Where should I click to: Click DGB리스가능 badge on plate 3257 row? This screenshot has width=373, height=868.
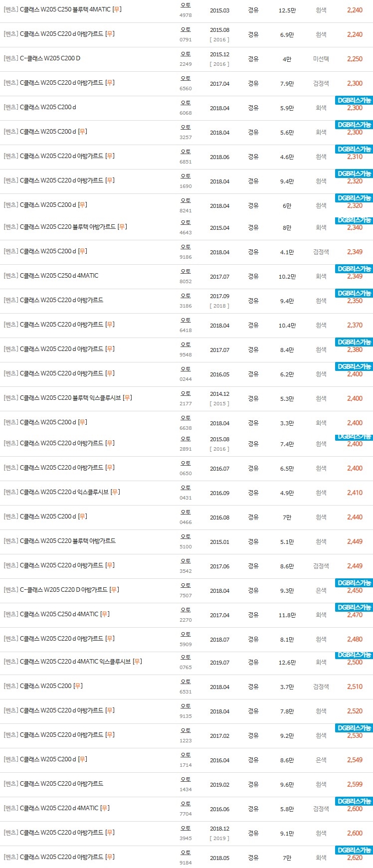(354, 125)
